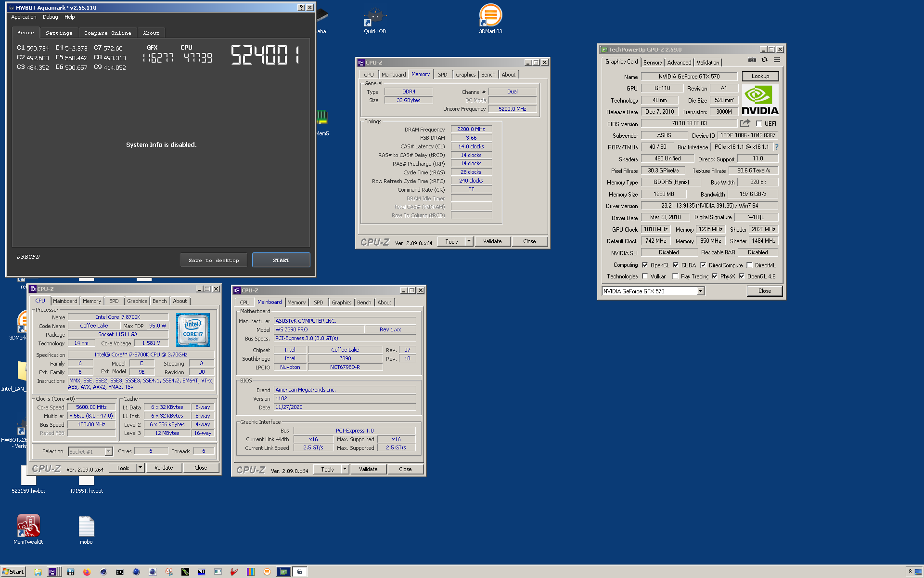The image size is (924, 578).
Task: Expand the Tools dropdown arrow in Mainboard CPU-Z
Action: pos(345,469)
